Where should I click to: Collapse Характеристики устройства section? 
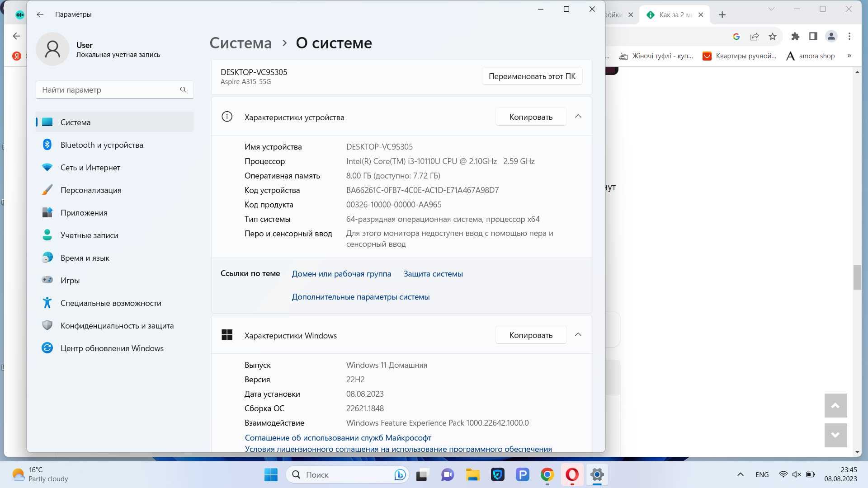click(x=578, y=117)
